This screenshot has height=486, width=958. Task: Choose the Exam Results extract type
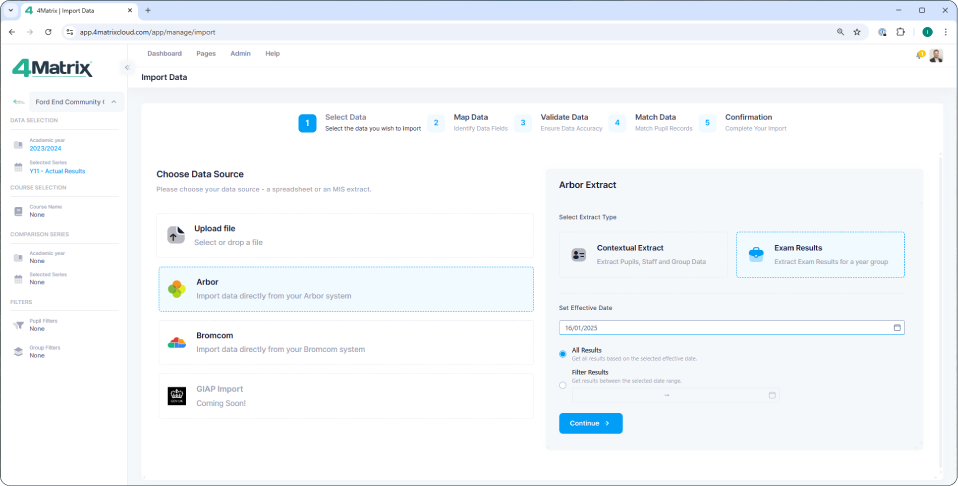pyautogui.click(x=820, y=254)
